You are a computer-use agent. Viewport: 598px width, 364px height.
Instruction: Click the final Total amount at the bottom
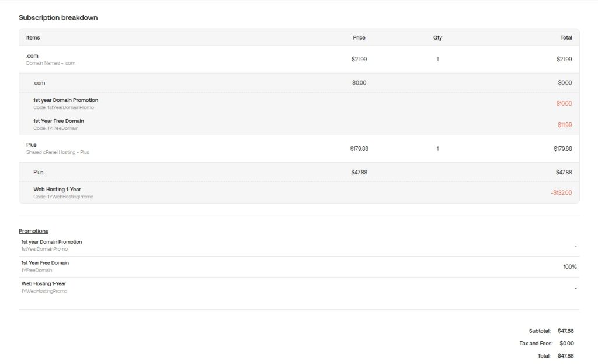(565, 356)
